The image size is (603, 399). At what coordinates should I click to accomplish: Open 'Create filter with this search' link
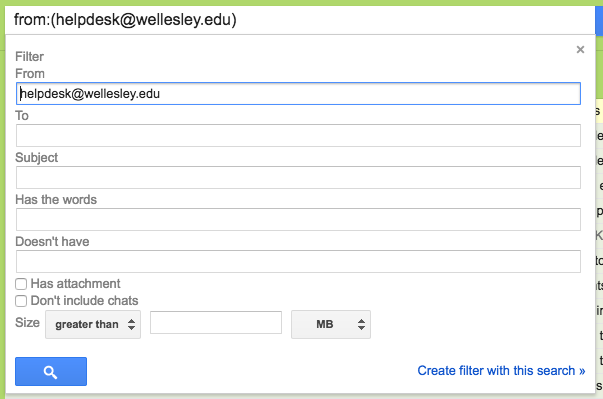click(x=501, y=371)
